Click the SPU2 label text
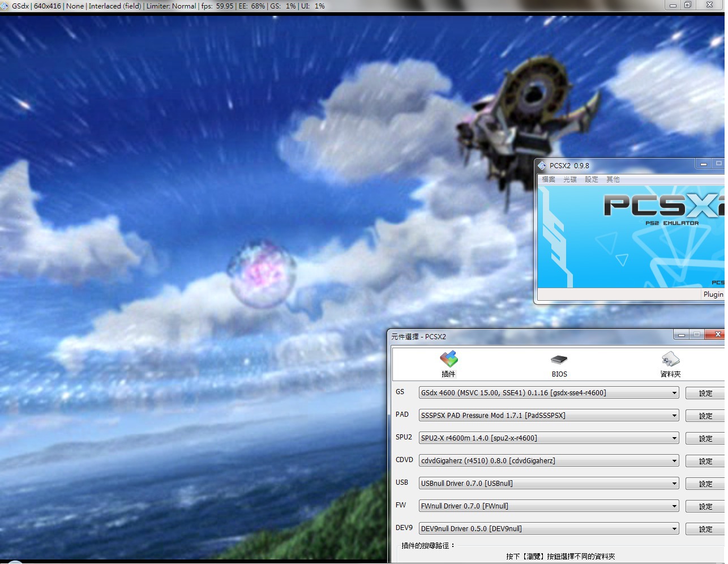 click(404, 437)
